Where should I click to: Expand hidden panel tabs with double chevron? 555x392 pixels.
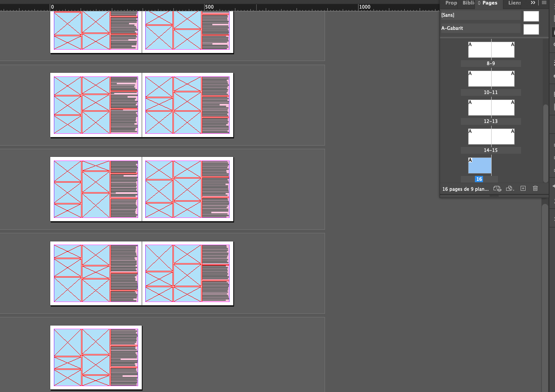(533, 3)
